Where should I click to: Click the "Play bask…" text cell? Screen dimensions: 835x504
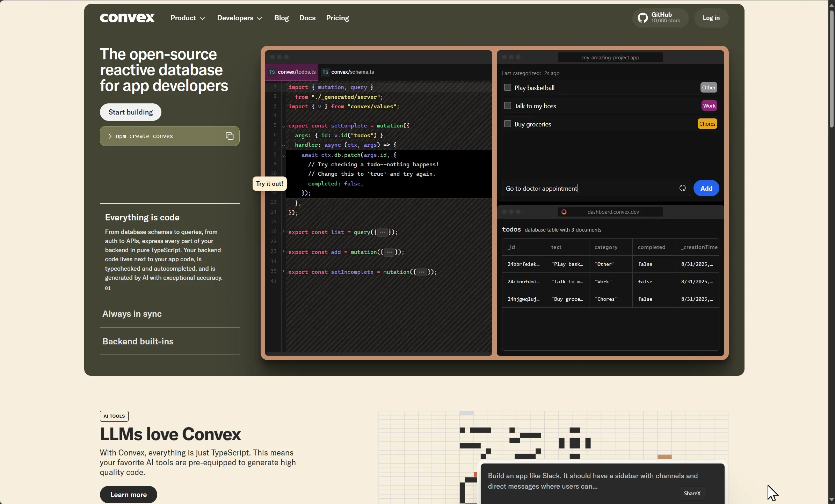(x=567, y=264)
